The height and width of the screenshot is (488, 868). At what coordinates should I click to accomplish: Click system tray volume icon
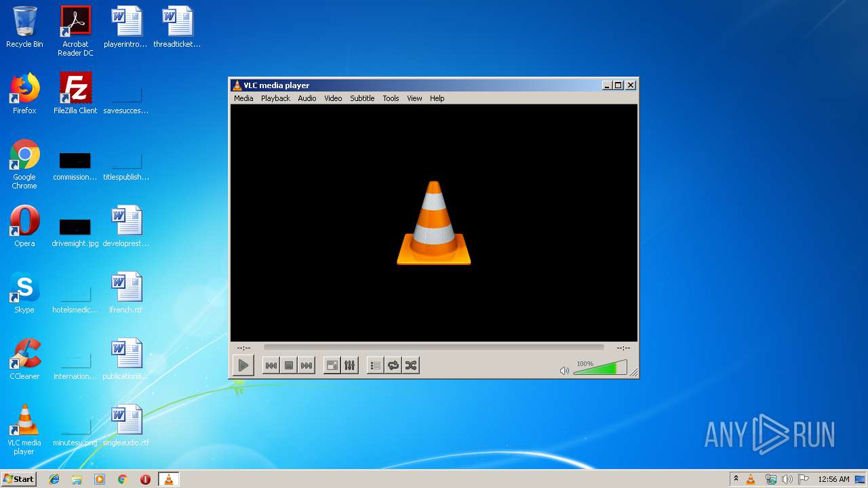click(x=787, y=479)
